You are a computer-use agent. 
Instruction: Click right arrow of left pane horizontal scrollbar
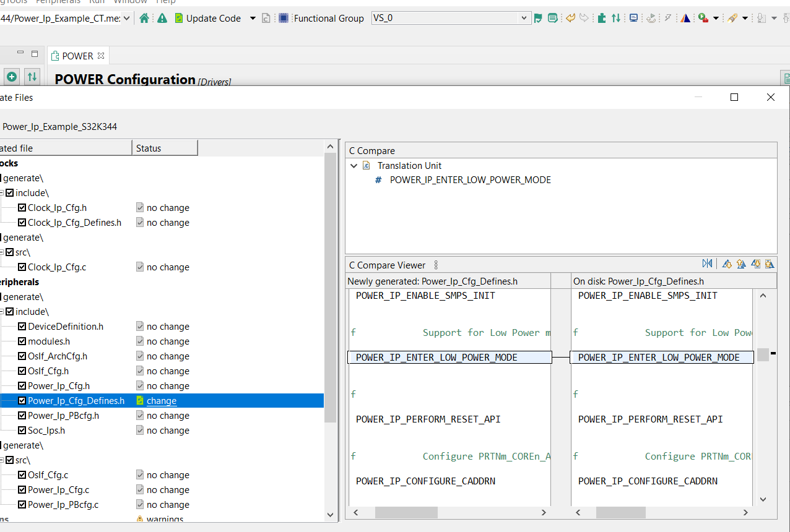tap(544, 512)
